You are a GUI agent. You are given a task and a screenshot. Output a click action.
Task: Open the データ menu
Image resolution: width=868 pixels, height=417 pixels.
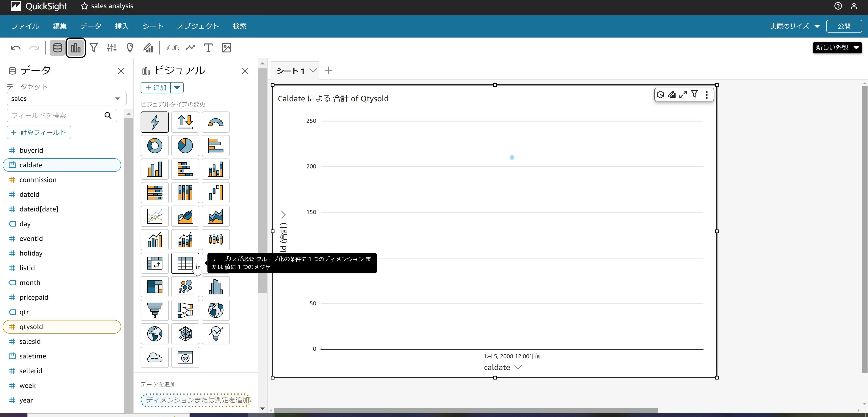(x=91, y=26)
